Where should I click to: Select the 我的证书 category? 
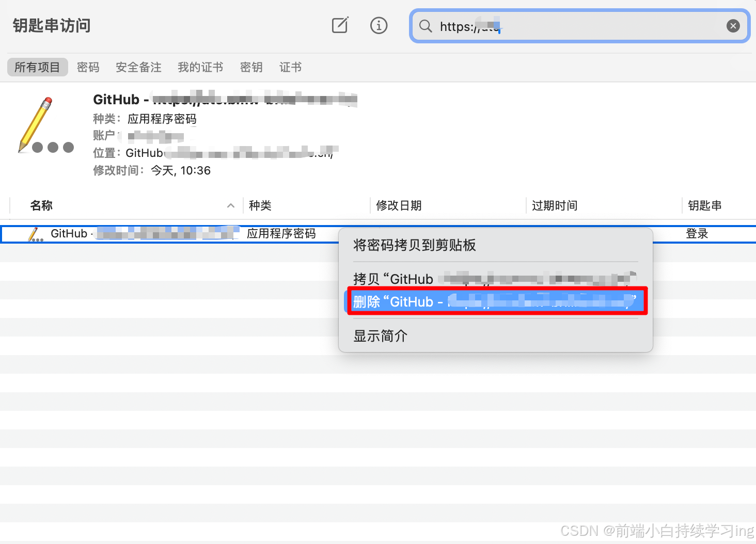(200, 67)
